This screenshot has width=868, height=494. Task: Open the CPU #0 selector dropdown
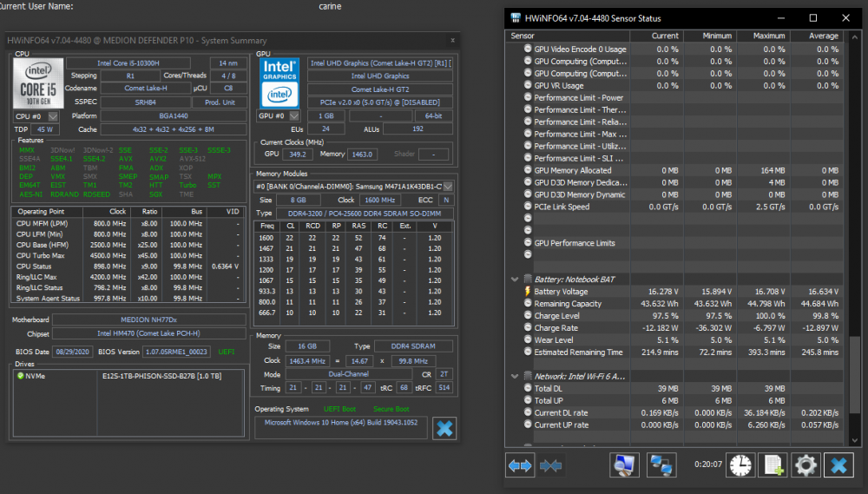tap(52, 116)
